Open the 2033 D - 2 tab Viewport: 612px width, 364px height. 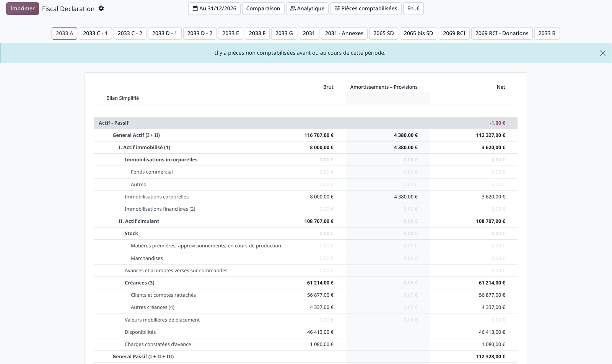pos(200,33)
